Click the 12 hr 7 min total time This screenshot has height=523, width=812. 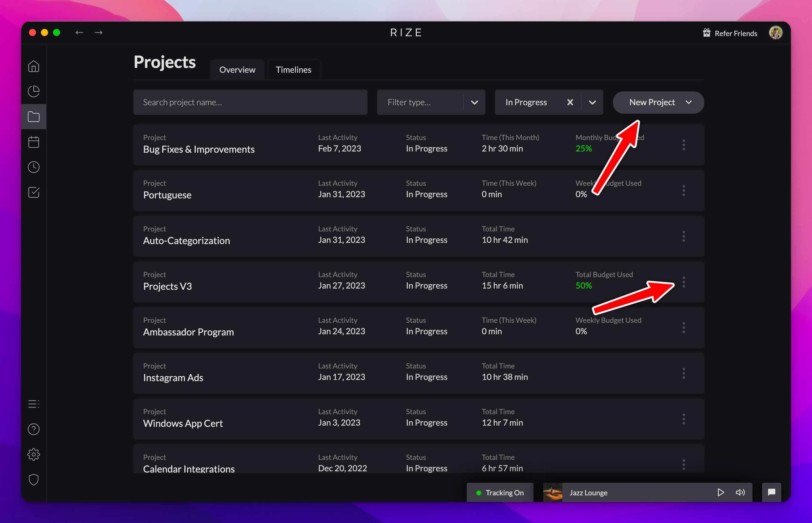[x=502, y=423]
